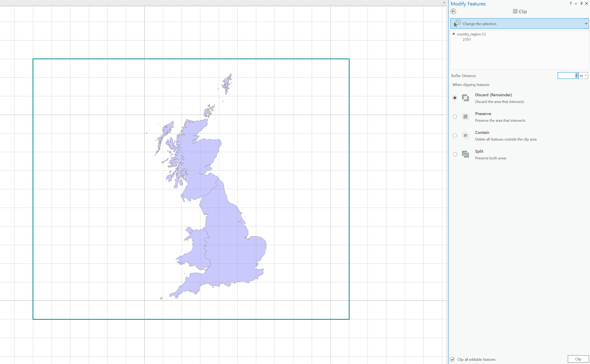Click the help question mark icon
Image resolution: width=590 pixels, height=364 pixels.
click(x=571, y=3)
